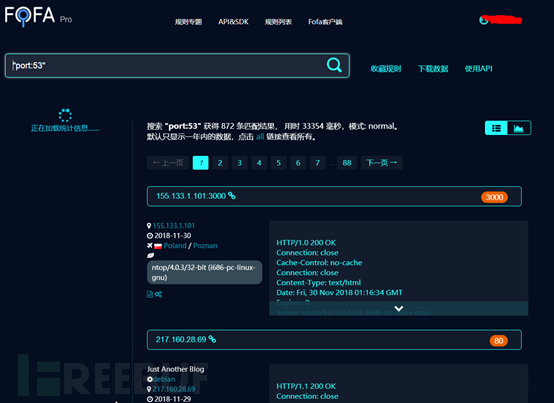
Task: Open the 规则专题 menu item
Action: pos(188,22)
